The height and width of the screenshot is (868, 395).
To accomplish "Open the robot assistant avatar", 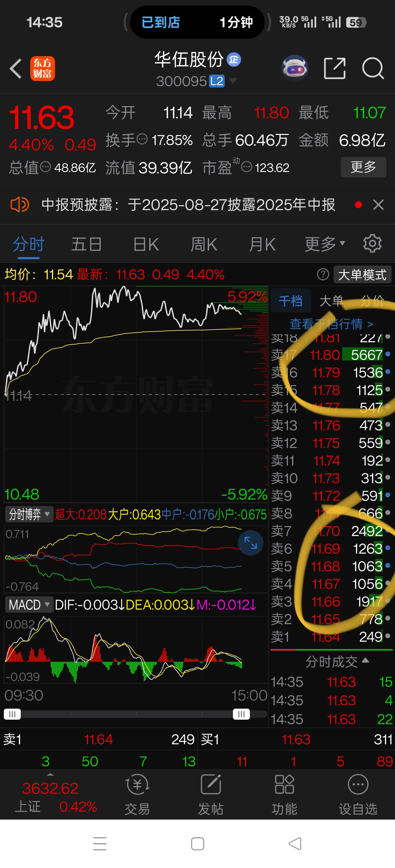I will pyautogui.click(x=295, y=68).
